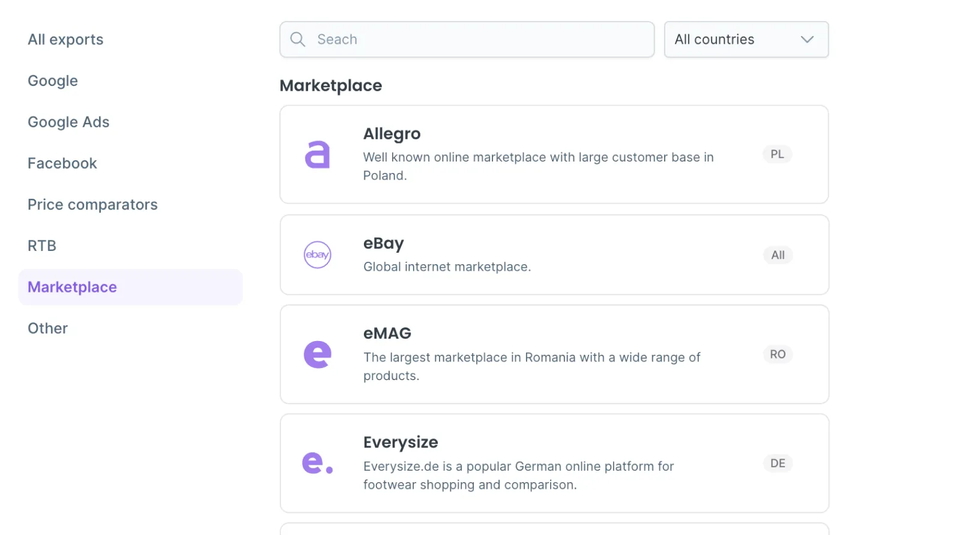Open the eBay title link
The image size is (980, 535).
pos(384,243)
